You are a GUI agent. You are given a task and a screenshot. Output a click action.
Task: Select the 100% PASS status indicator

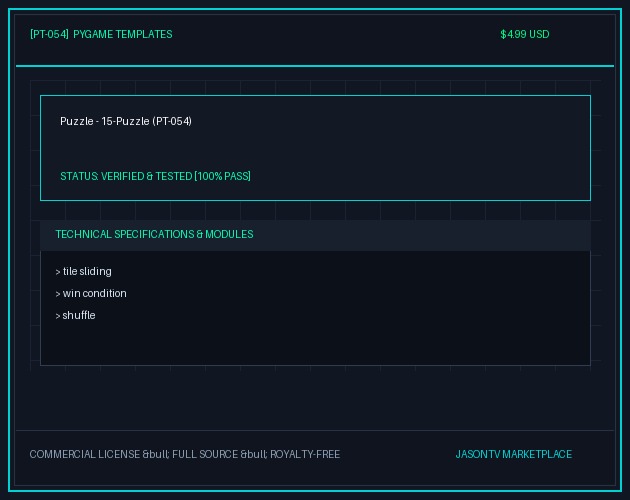(x=223, y=176)
